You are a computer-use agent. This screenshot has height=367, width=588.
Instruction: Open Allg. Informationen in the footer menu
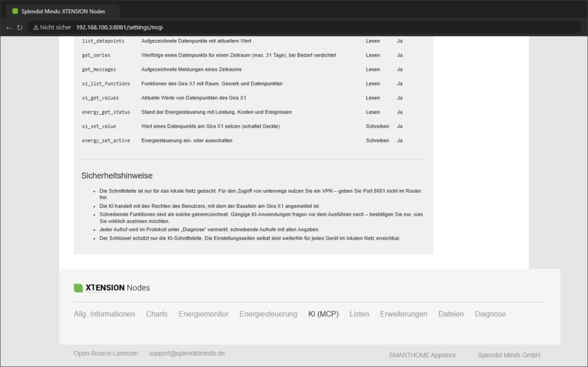[104, 314]
